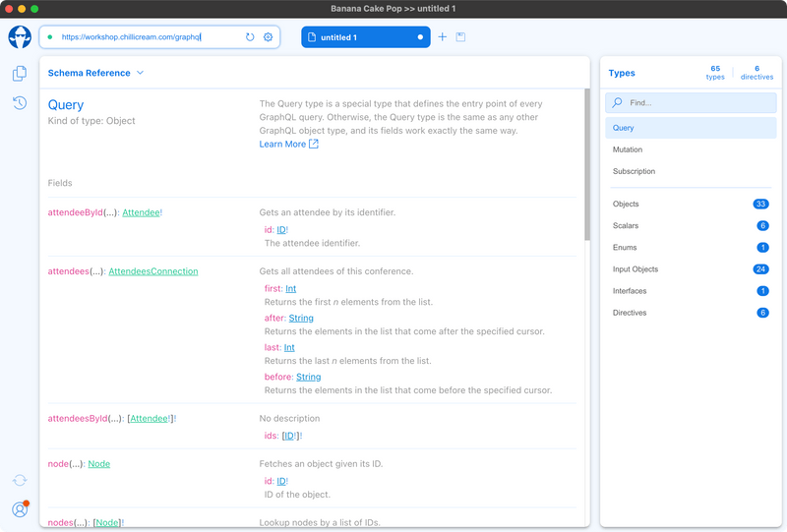Open the String type of the before argument

click(309, 377)
